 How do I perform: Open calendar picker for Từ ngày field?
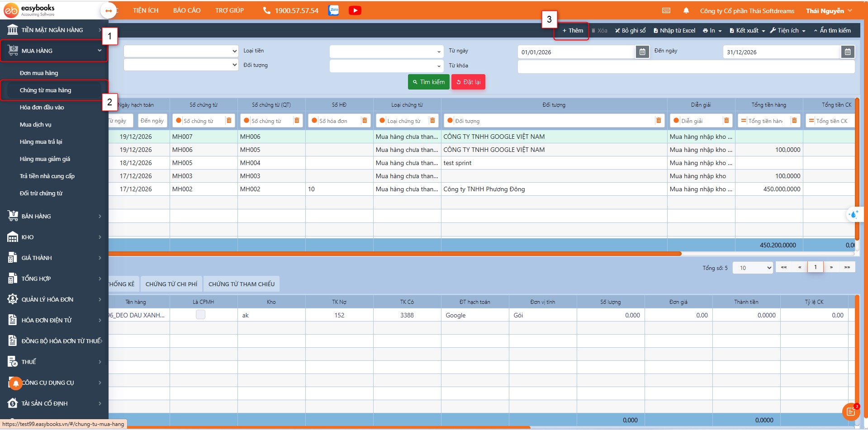642,52
